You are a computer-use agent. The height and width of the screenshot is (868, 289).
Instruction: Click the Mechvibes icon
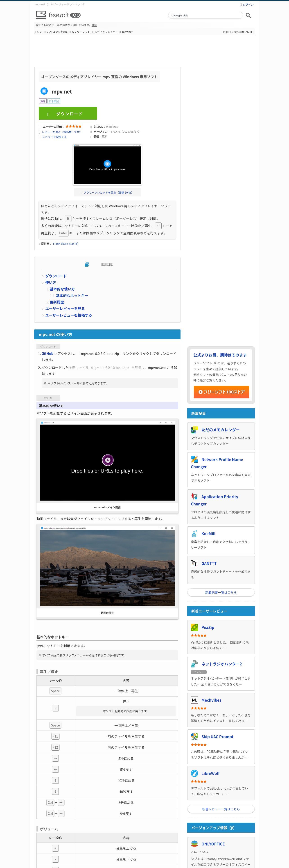194,700
